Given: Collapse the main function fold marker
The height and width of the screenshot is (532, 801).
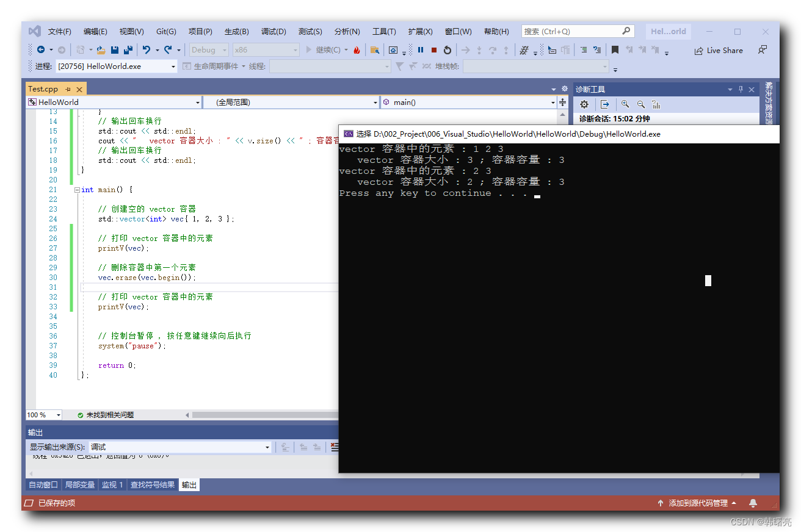Looking at the screenshot, I should click(77, 190).
